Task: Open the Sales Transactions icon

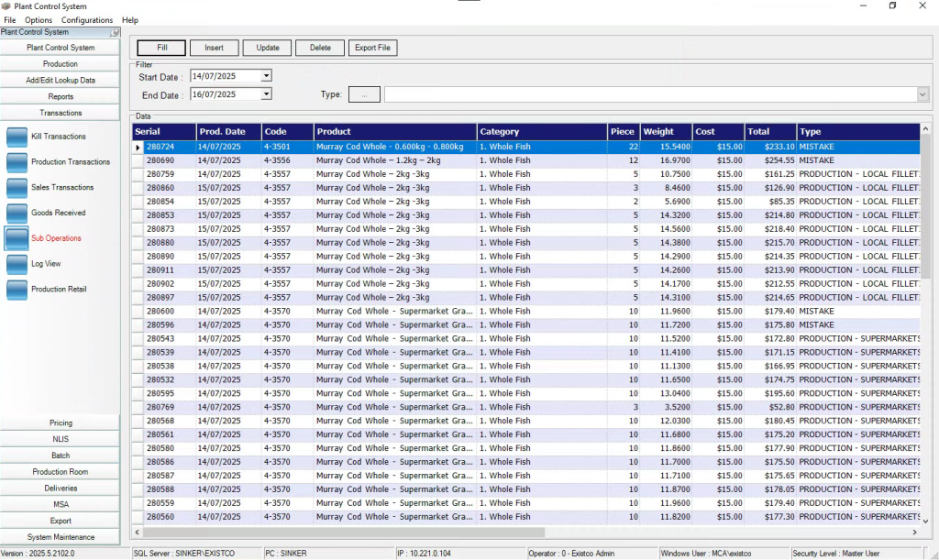Action: pos(17,188)
